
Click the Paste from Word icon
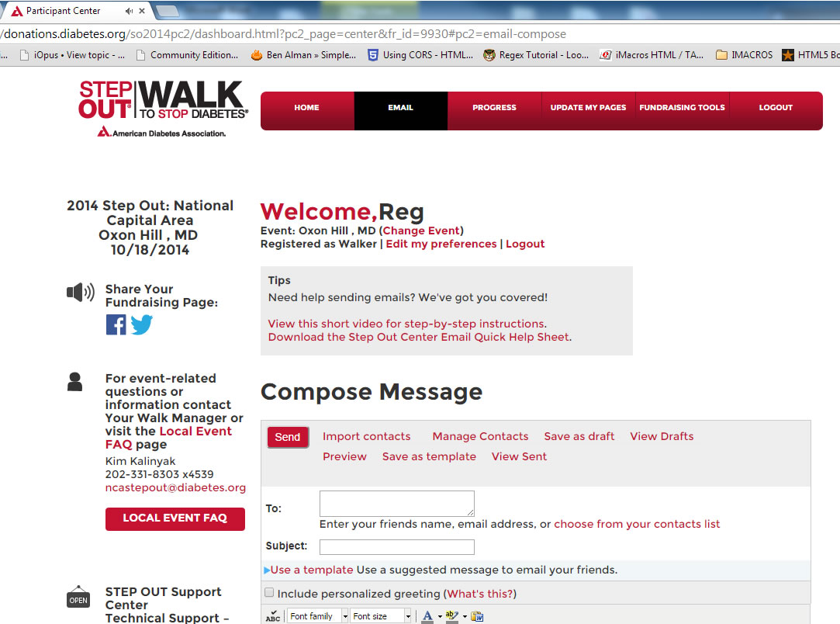point(477,616)
